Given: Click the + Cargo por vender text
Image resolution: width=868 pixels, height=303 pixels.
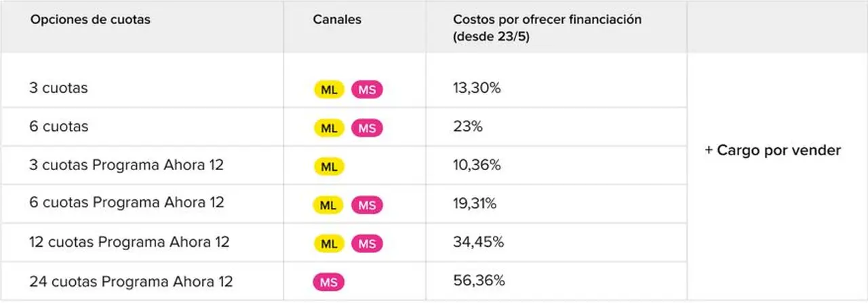Looking at the screenshot, I should pos(773,150).
